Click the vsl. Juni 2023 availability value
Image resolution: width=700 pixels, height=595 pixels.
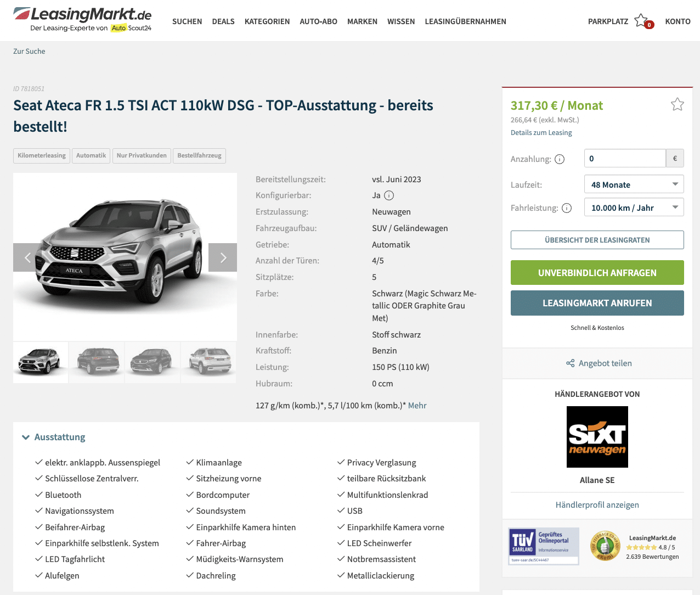click(397, 179)
